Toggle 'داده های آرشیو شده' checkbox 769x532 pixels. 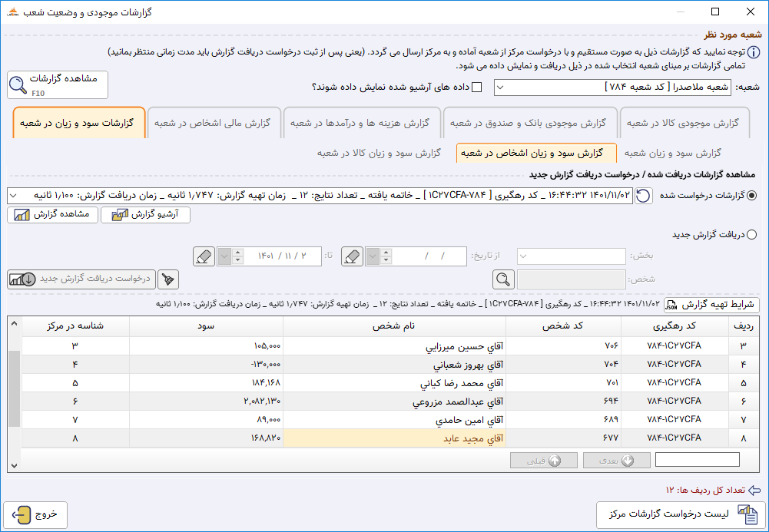(x=476, y=88)
